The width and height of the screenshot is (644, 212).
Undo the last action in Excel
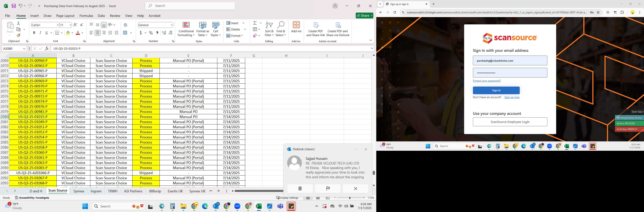click(21, 6)
